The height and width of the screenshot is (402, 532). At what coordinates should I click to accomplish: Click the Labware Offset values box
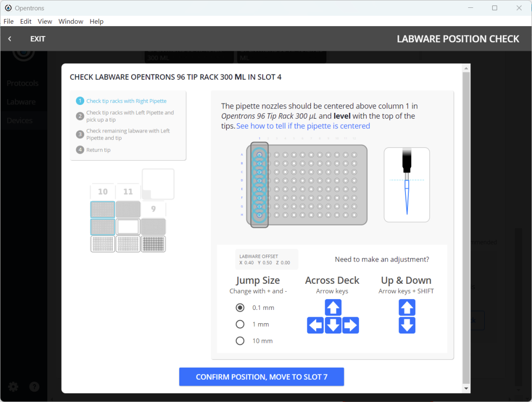pos(266,260)
